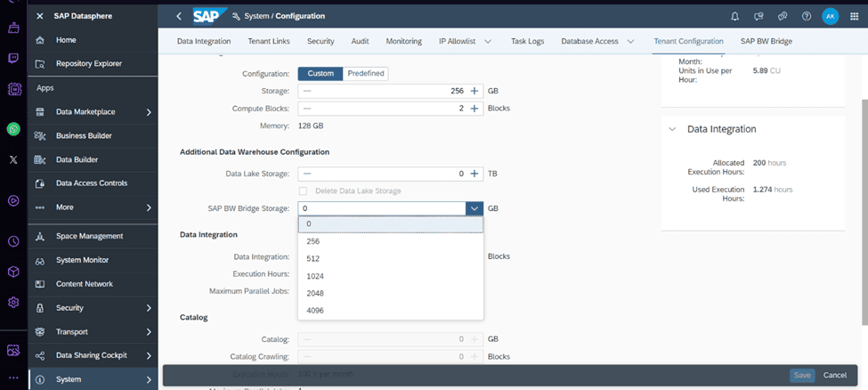Increase Compute Blocks with plus
Image resolution: width=868 pixels, height=390 pixels.
pyautogui.click(x=474, y=109)
